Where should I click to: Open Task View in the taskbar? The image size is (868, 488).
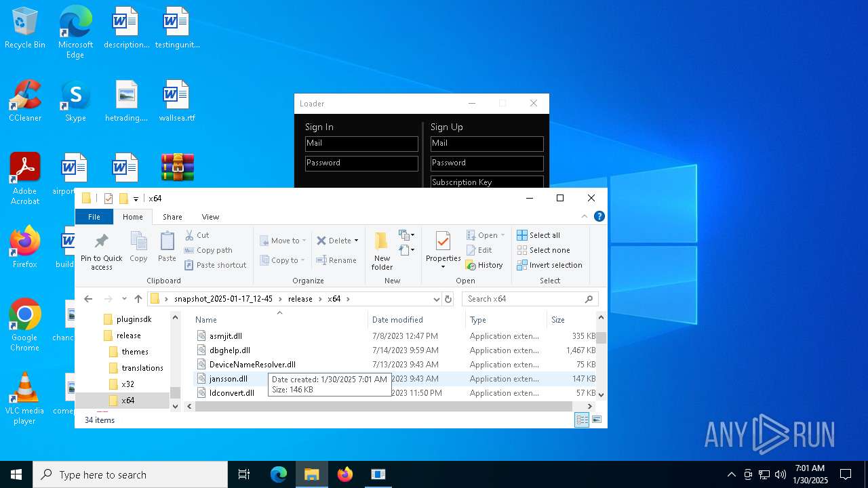[244, 474]
